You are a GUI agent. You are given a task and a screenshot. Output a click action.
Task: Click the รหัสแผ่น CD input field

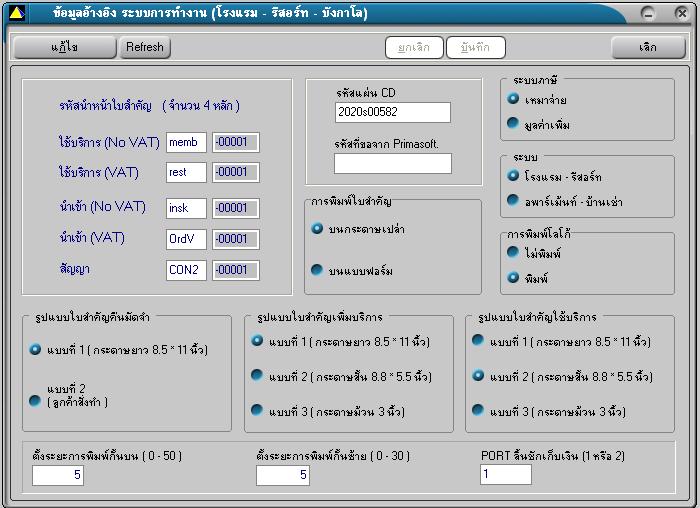coord(392,112)
